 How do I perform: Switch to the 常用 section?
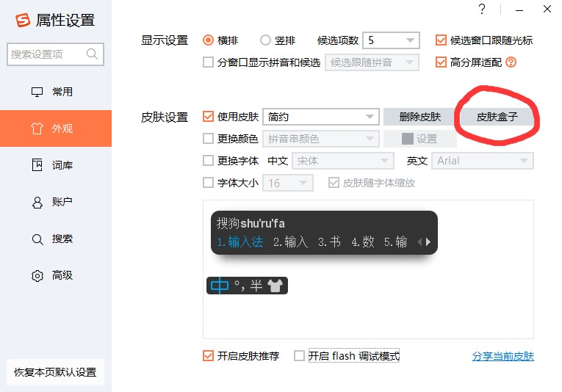56,92
